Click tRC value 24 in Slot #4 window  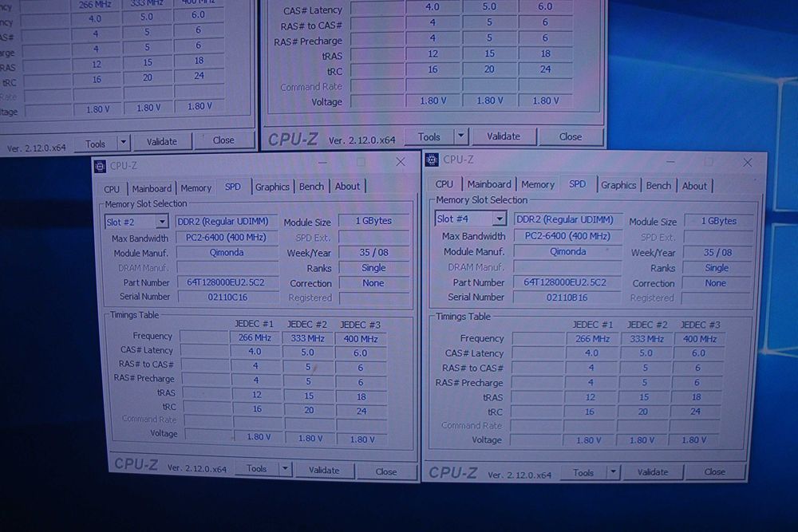695,412
